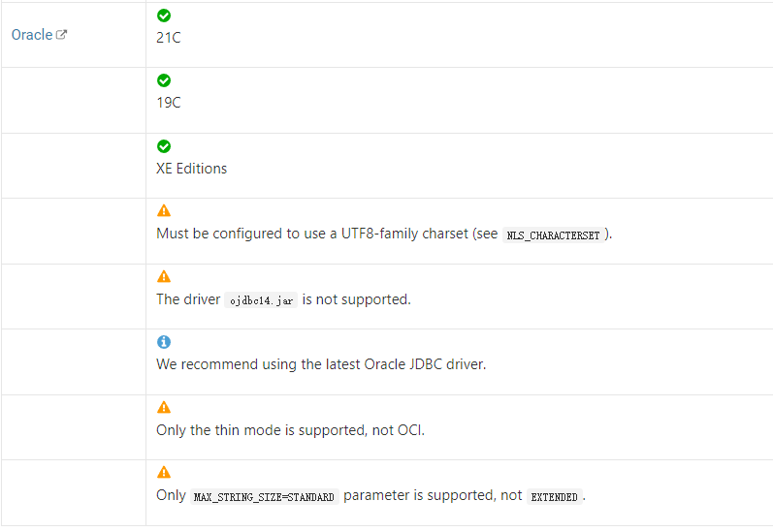Image resolution: width=773 pixels, height=532 pixels.
Task: Click the green check icon above XE Editions
Action: click(164, 146)
